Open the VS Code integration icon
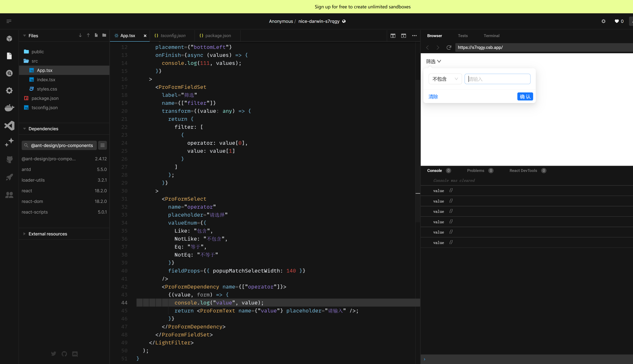Image resolution: width=633 pixels, height=364 pixels. 9,126
